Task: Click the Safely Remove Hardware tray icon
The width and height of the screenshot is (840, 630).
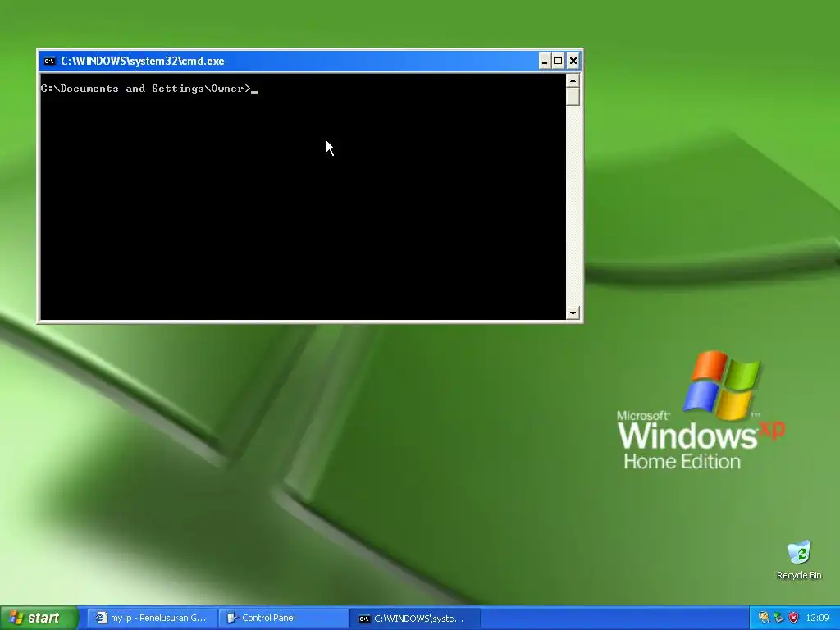Action: [779, 618]
